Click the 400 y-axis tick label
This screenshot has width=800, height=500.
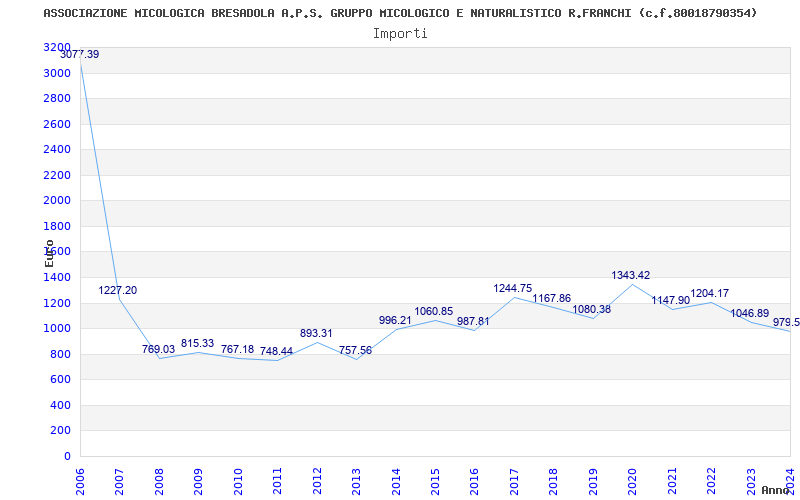coord(60,405)
